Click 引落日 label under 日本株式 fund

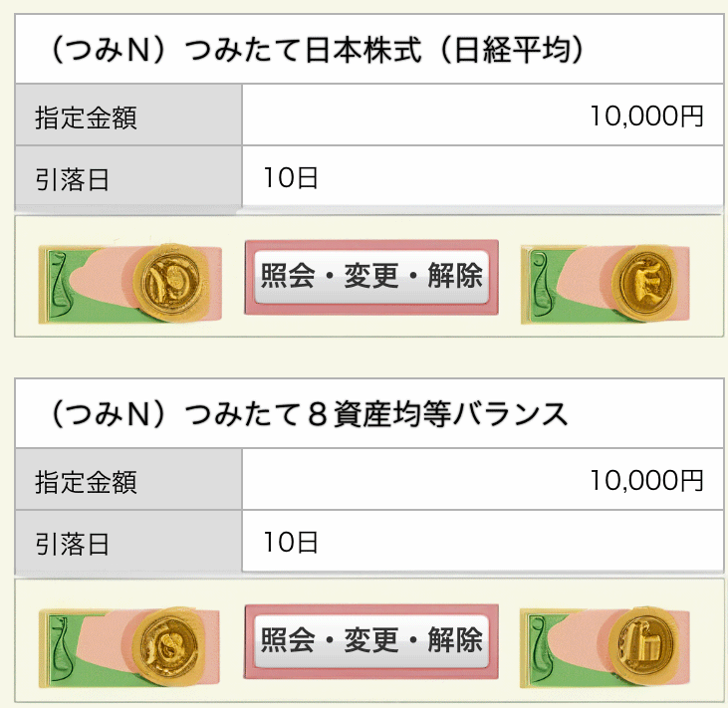click(72, 179)
